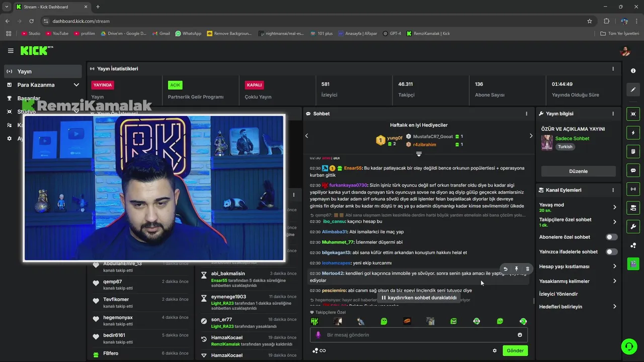
Task: Toggle Yalnızca ifadelerle sohbet switch
Action: pyautogui.click(x=611, y=251)
